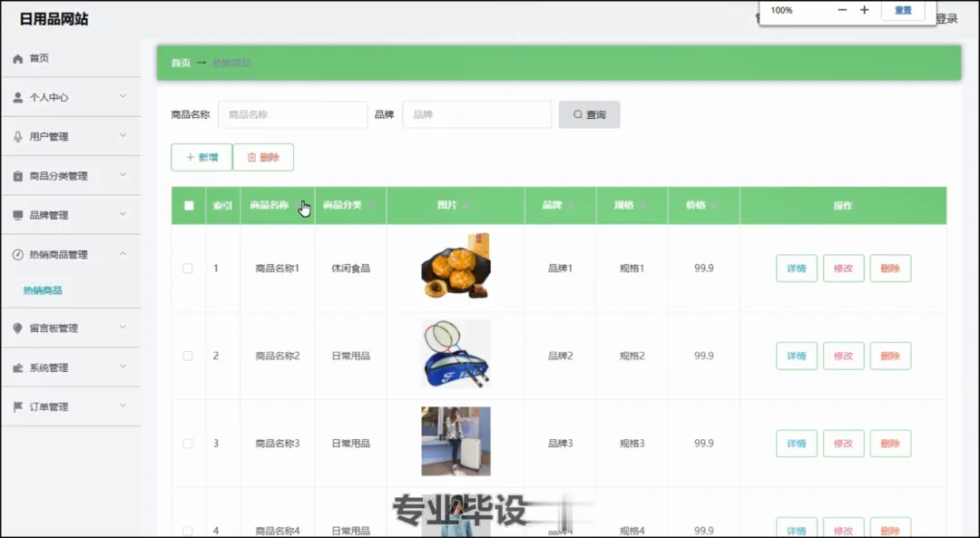This screenshot has width=980, height=538.
Task: Check the checkbox for row 商品名称3
Action: [x=188, y=444]
